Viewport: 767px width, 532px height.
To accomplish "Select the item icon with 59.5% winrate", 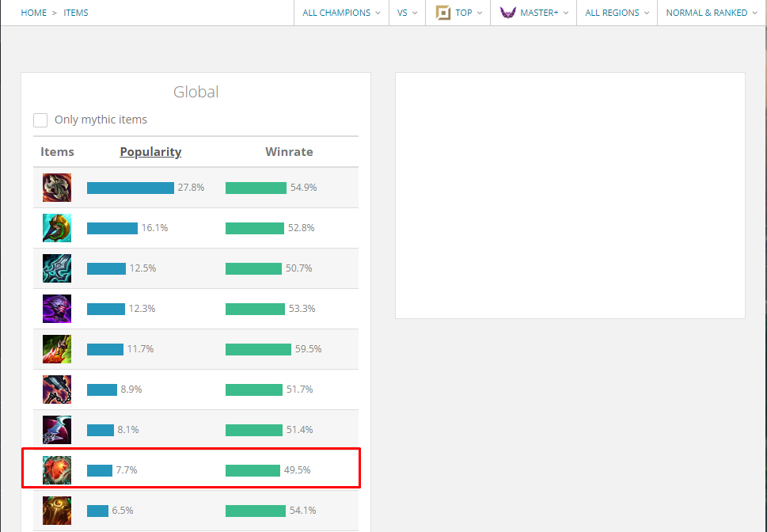I will pyautogui.click(x=57, y=349).
